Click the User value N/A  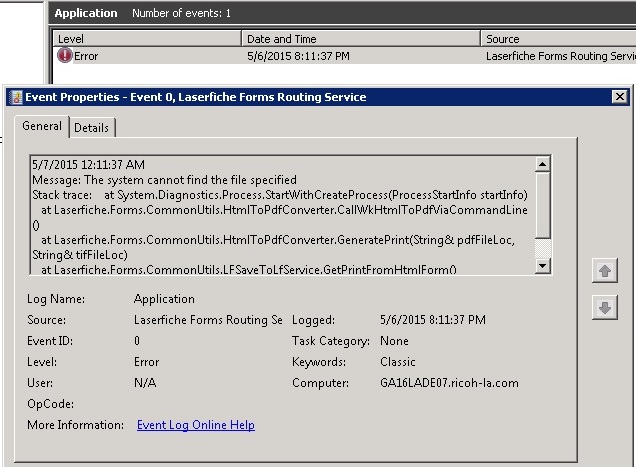click(x=145, y=383)
